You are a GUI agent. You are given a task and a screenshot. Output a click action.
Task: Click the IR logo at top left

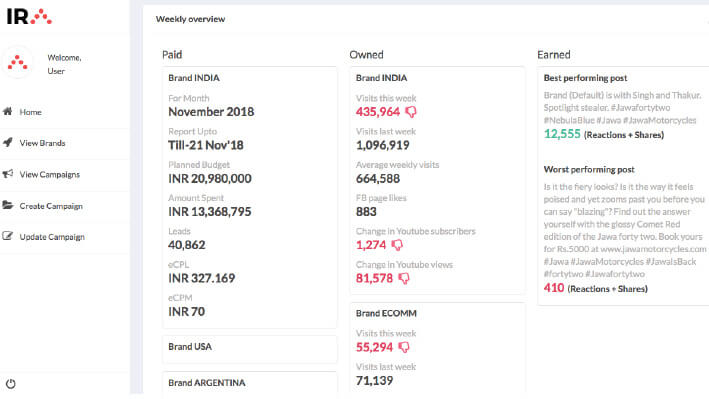tap(29, 17)
